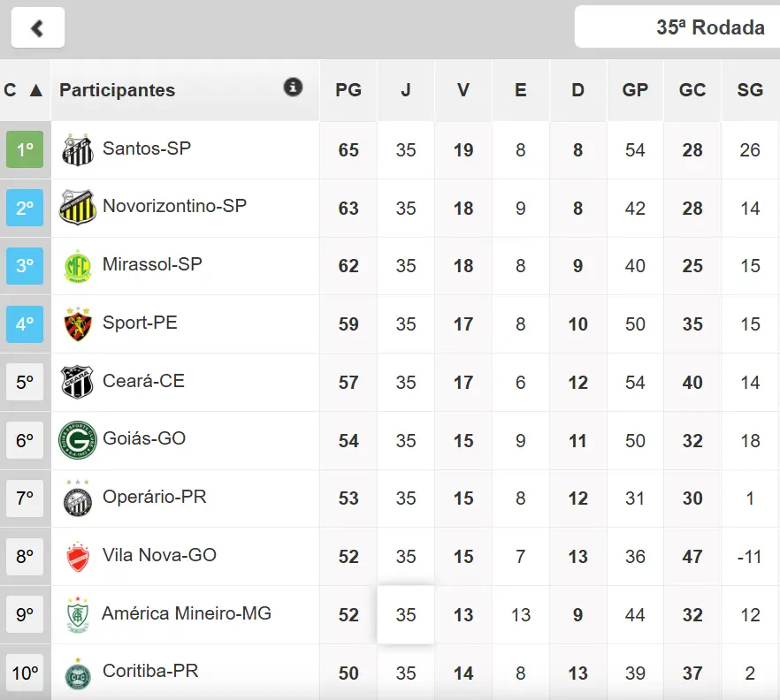Screen dimensions: 780x700
Task: Click the Vila Nova-GO team crest
Action: (x=78, y=557)
